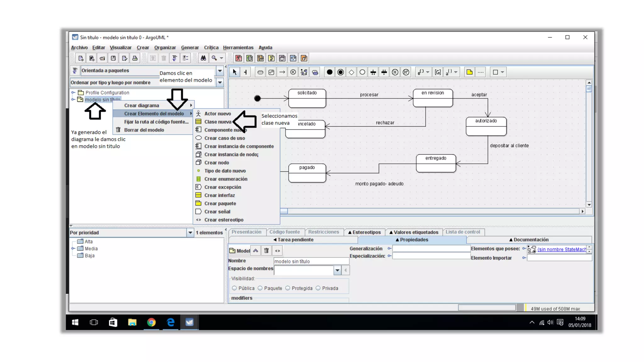Expand the Profile Configuration tree node
The width and height of the screenshot is (644, 362).
coord(73,93)
